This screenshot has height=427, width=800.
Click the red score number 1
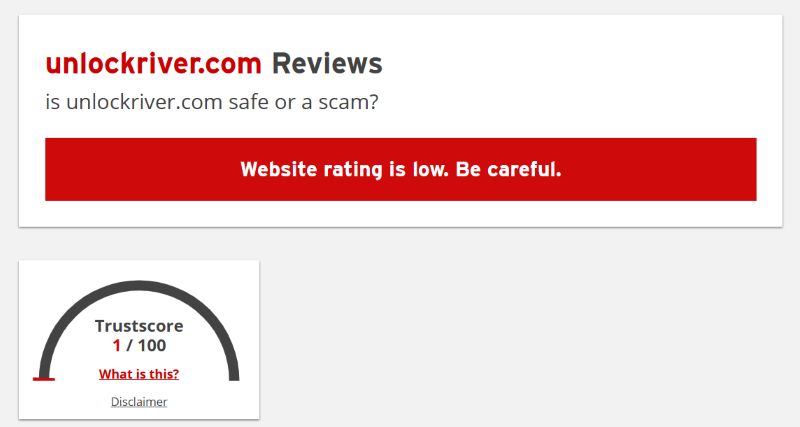click(x=116, y=346)
